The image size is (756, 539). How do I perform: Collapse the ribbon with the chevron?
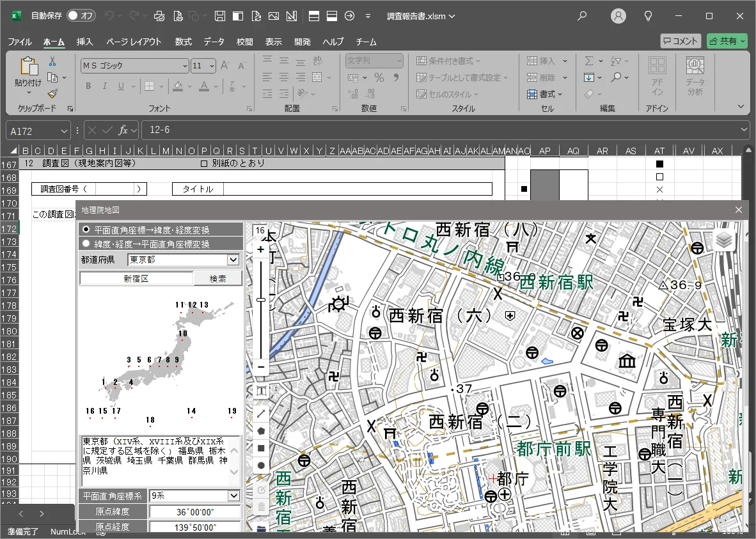(x=741, y=107)
